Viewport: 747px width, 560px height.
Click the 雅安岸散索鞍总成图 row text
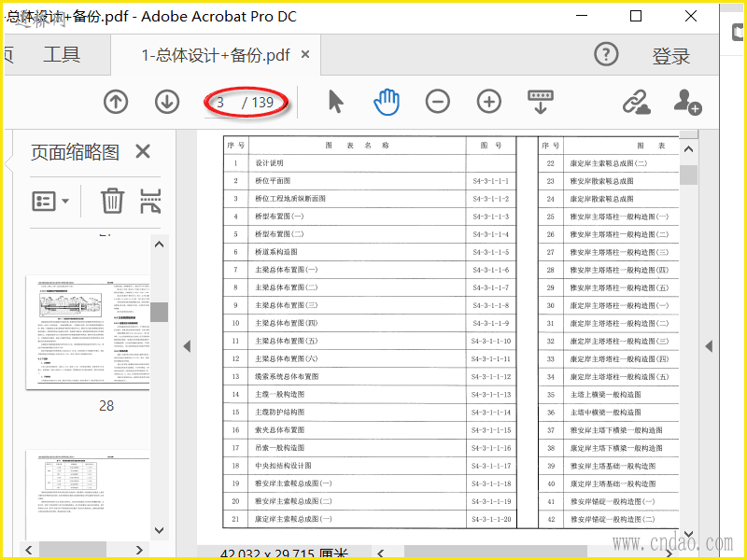coord(601,181)
